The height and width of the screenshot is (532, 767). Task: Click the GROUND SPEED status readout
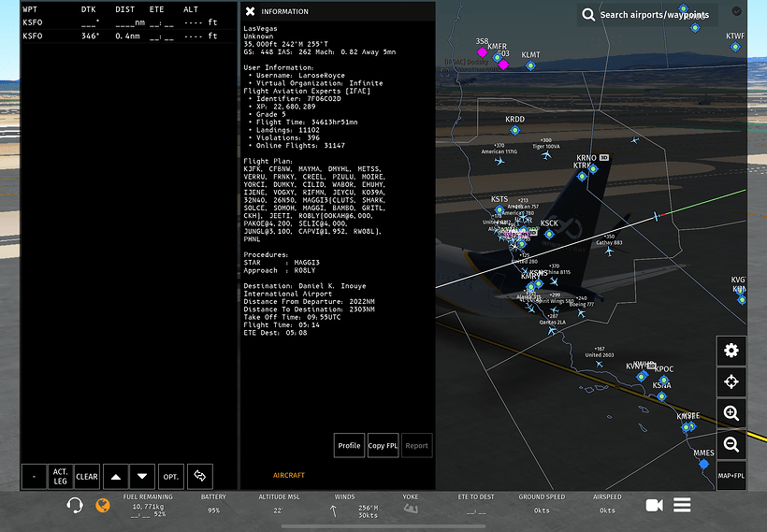(542, 504)
